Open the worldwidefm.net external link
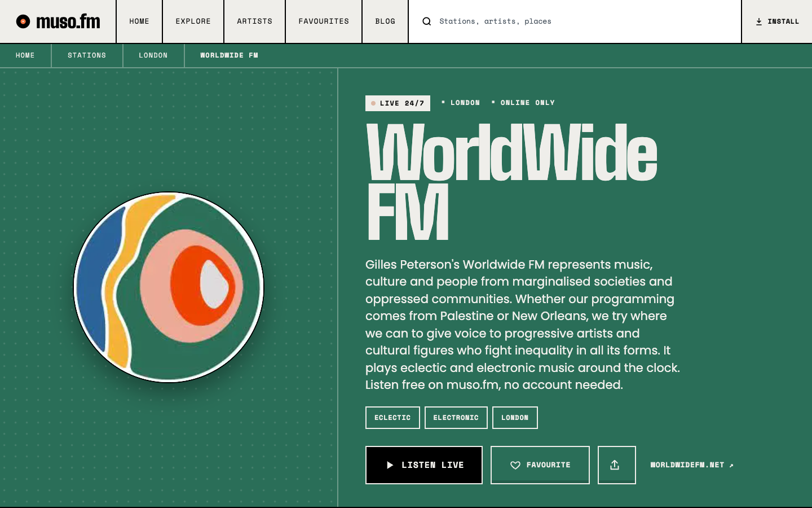Screen dimensions: 812x508 (x=692, y=465)
